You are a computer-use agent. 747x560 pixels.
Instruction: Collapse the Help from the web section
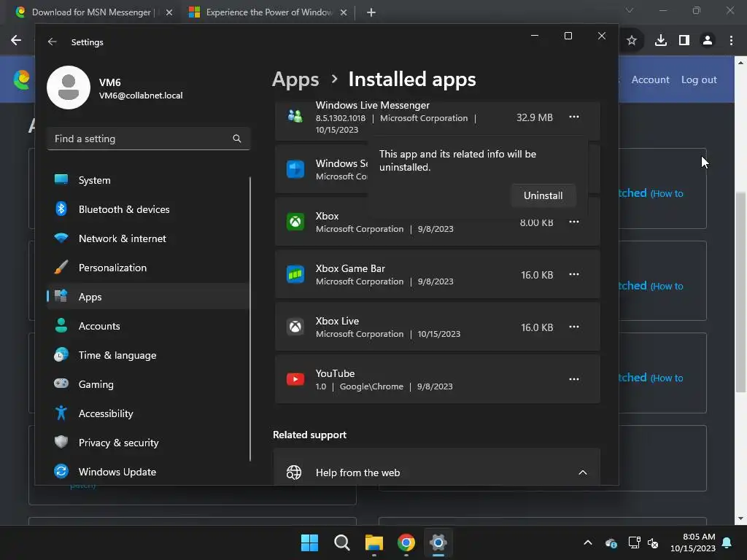coord(583,472)
